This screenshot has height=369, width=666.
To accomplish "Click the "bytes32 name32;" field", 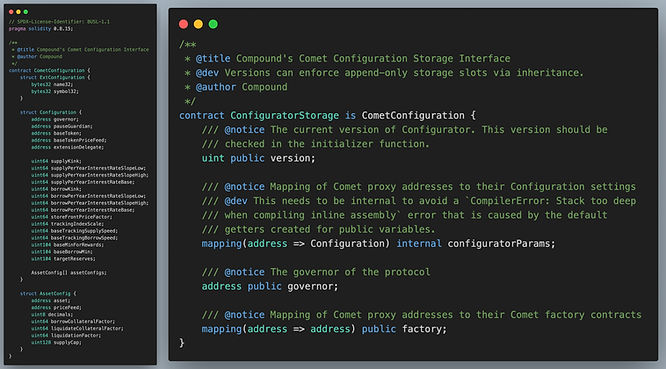I will [52, 85].
